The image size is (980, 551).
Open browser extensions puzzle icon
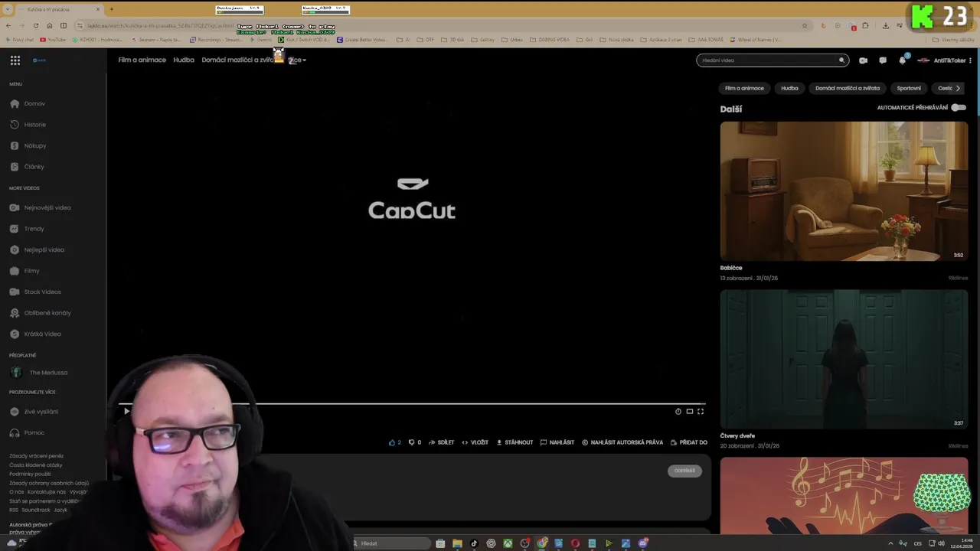867,25
